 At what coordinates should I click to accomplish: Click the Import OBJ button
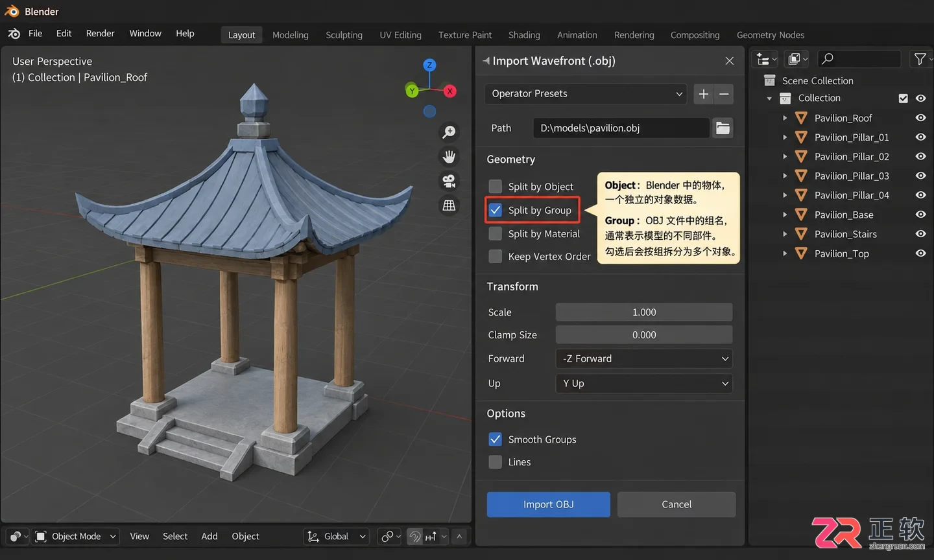point(549,504)
